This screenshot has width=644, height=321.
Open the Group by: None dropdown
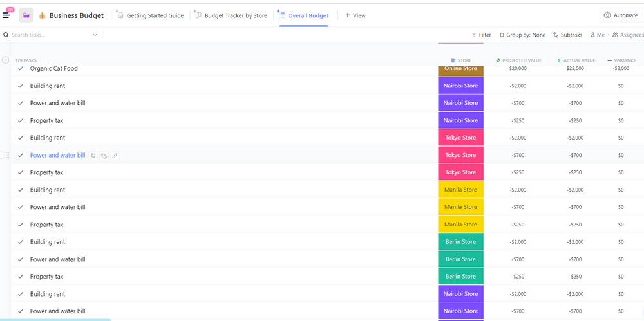522,35
